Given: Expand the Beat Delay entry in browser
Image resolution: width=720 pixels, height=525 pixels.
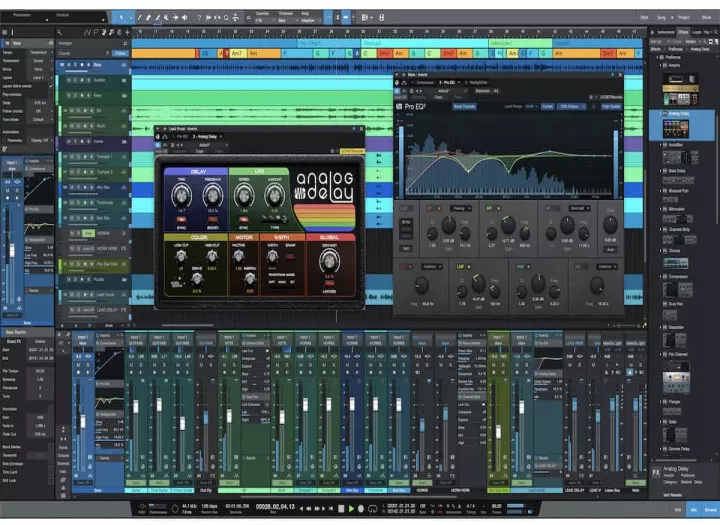Looking at the screenshot, I should pos(660,170).
